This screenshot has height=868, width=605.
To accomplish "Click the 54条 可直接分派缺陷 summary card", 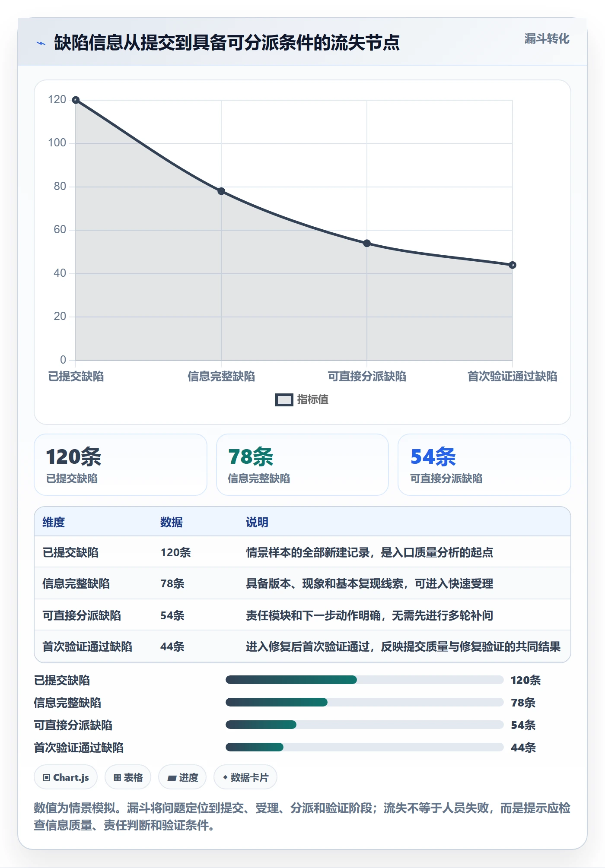I will pyautogui.click(x=484, y=465).
